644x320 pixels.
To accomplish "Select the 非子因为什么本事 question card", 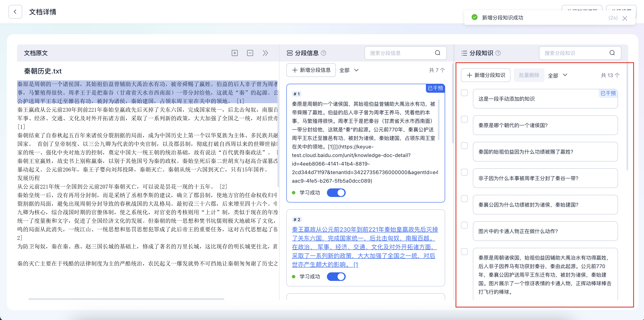I will point(545,178).
